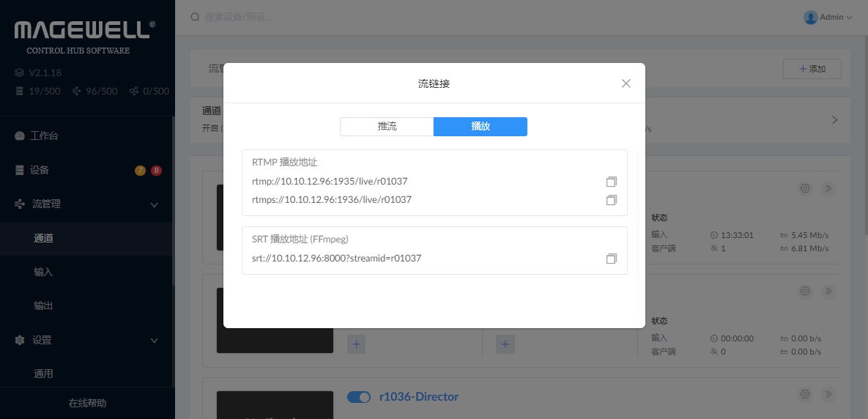Click double-arrow icon on first channel
Viewport: 868px width, 419px height.
828,188
